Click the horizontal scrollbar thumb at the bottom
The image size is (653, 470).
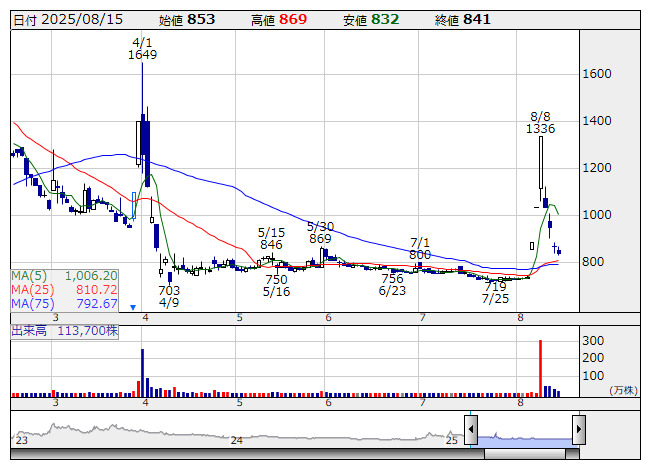point(525,453)
